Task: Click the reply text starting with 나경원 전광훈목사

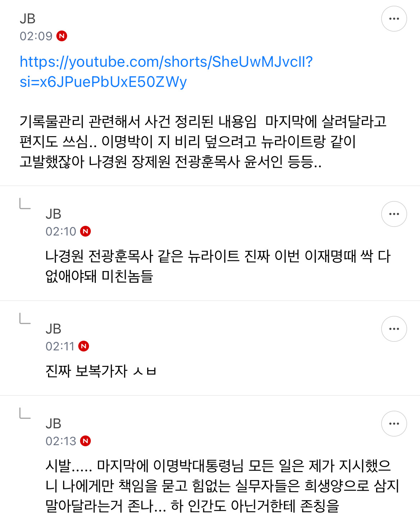Action: pos(218,266)
